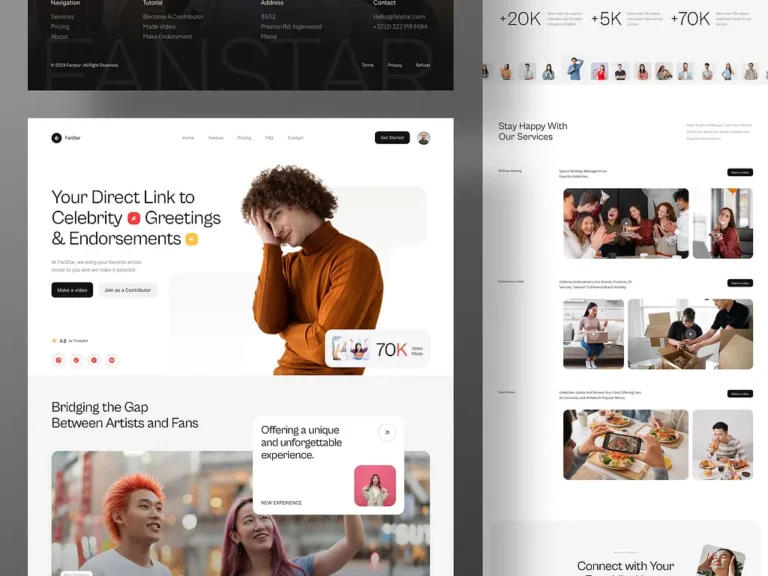
Task: Open the Terms link in the footer
Action: 367,65
